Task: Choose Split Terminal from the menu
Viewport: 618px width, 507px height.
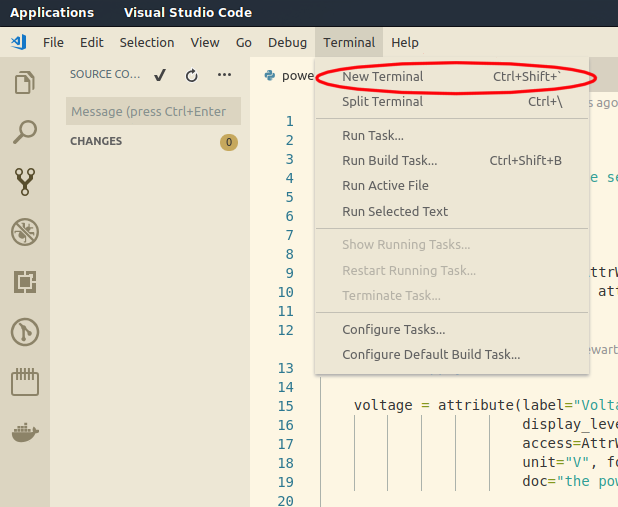Action: pos(452,102)
